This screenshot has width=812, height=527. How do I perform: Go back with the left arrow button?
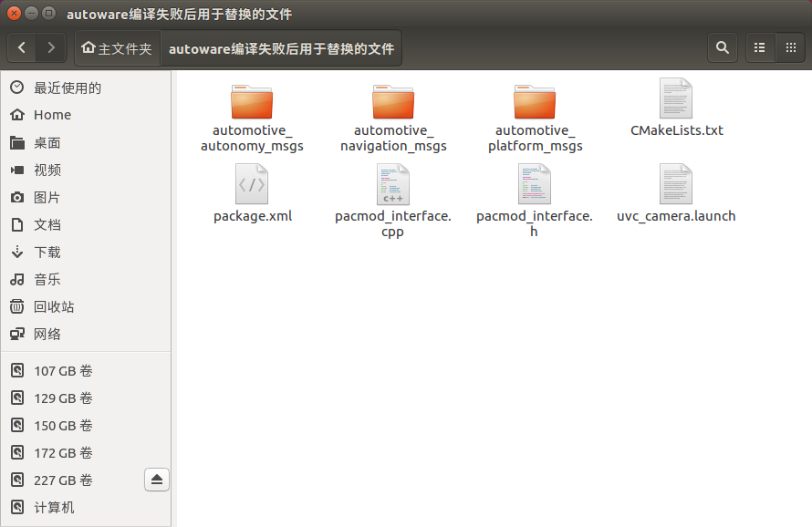(x=22, y=48)
